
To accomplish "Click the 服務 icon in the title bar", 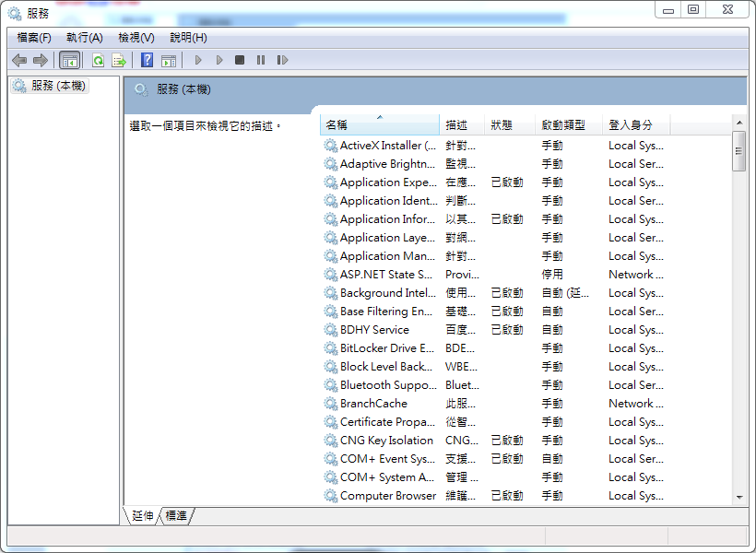I will (x=15, y=14).
